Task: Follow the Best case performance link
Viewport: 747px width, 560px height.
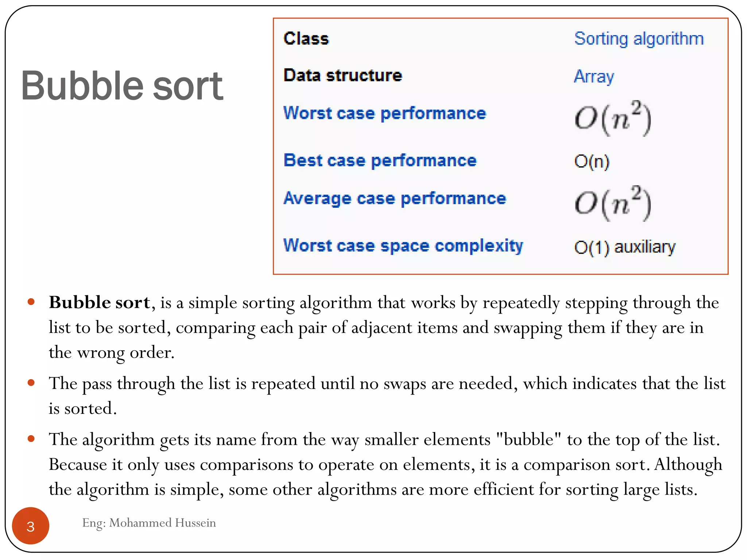Action: [380, 160]
